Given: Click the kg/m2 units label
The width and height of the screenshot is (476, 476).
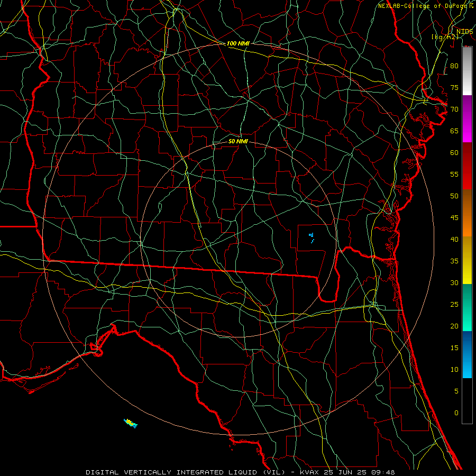Looking at the screenshot, I should pyautogui.click(x=445, y=37).
